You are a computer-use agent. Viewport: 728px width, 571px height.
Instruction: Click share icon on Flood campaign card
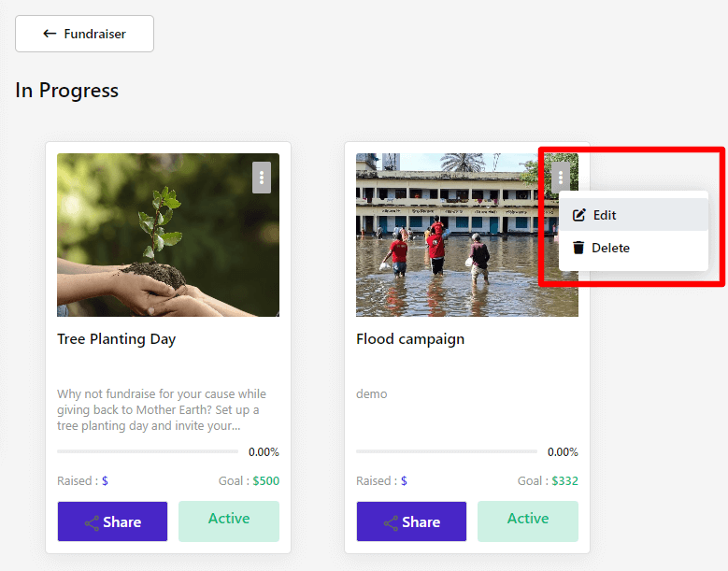[391, 522]
